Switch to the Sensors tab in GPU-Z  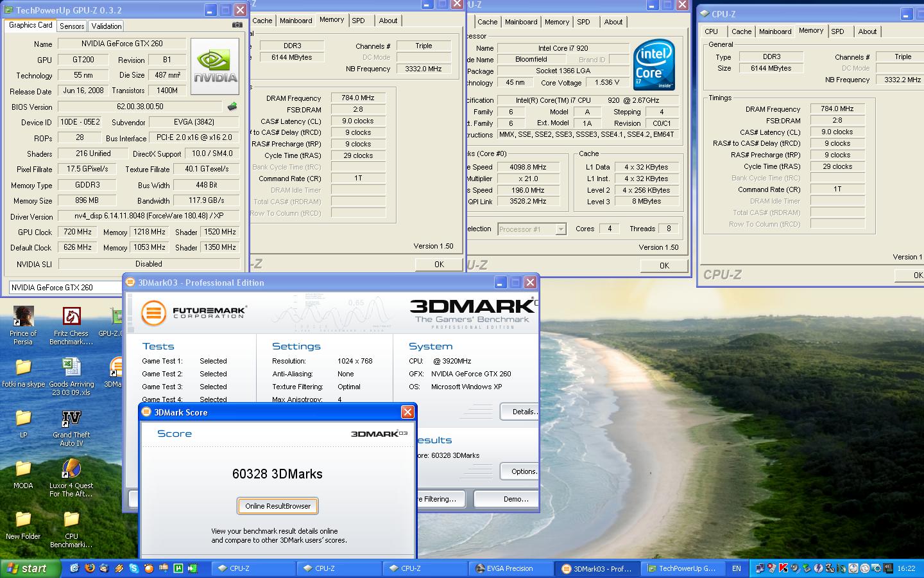coord(72,26)
